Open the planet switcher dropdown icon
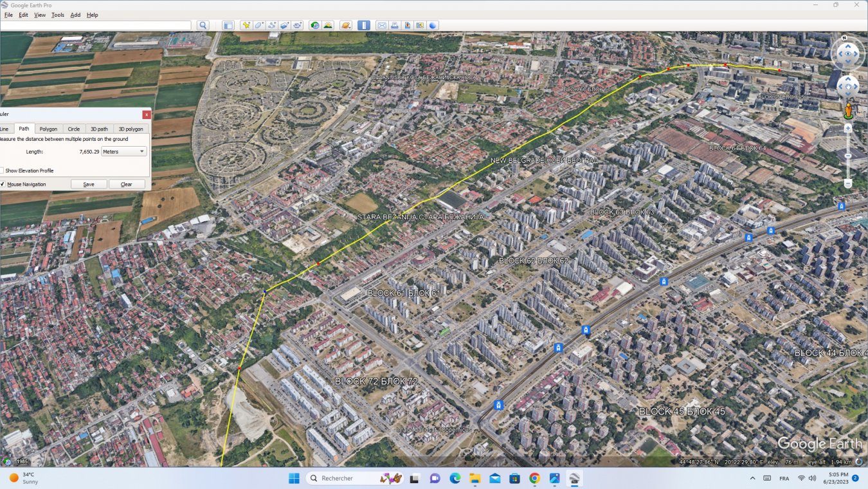The image size is (868, 489). [347, 26]
